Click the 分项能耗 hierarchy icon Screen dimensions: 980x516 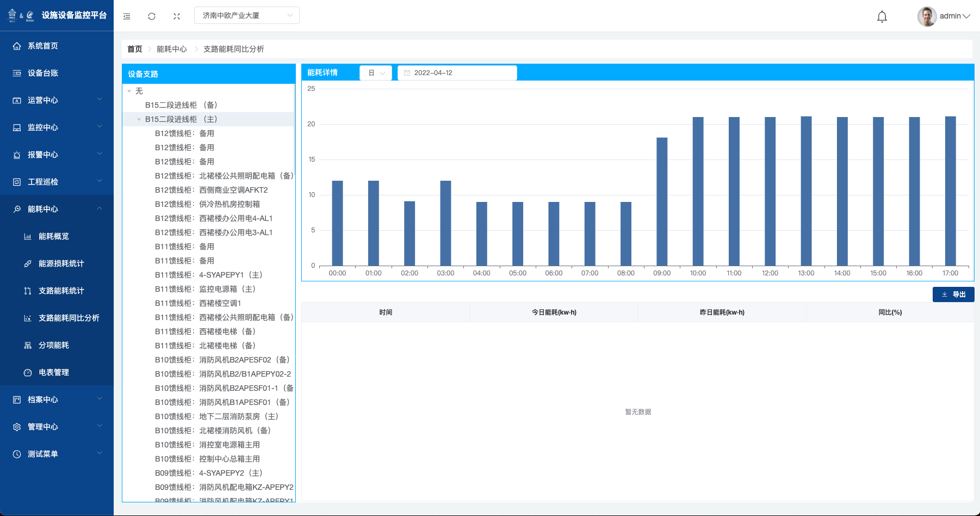[x=28, y=346]
